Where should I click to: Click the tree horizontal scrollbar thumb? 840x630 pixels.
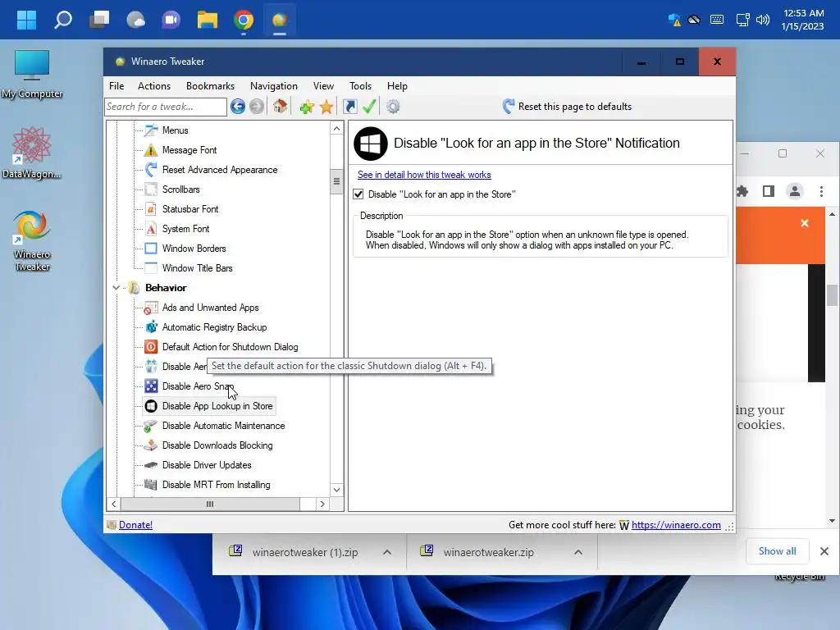tap(210, 504)
